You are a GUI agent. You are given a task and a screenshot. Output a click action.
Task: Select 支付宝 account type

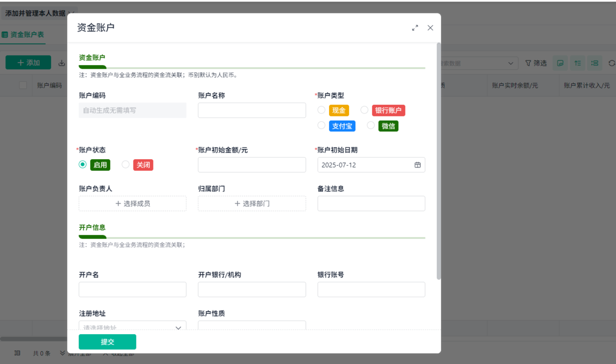click(x=321, y=125)
